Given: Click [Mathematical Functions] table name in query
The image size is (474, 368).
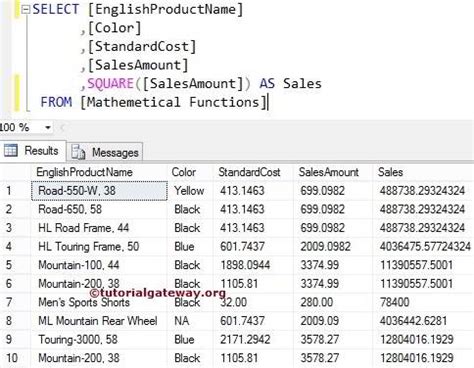Looking at the screenshot, I should 174,102.
